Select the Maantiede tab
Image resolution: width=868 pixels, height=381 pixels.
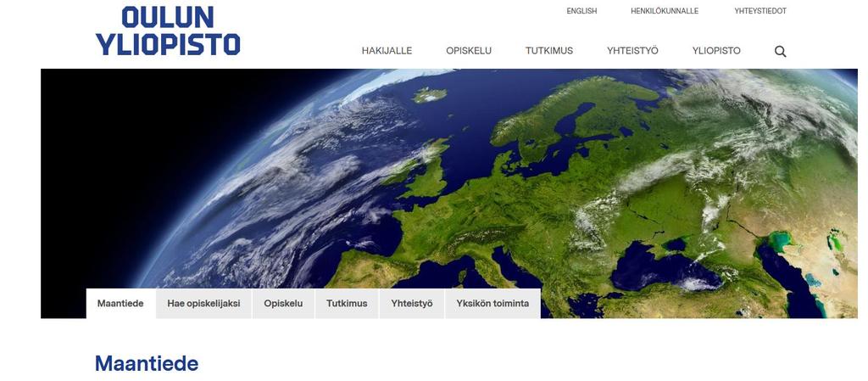click(120, 304)
